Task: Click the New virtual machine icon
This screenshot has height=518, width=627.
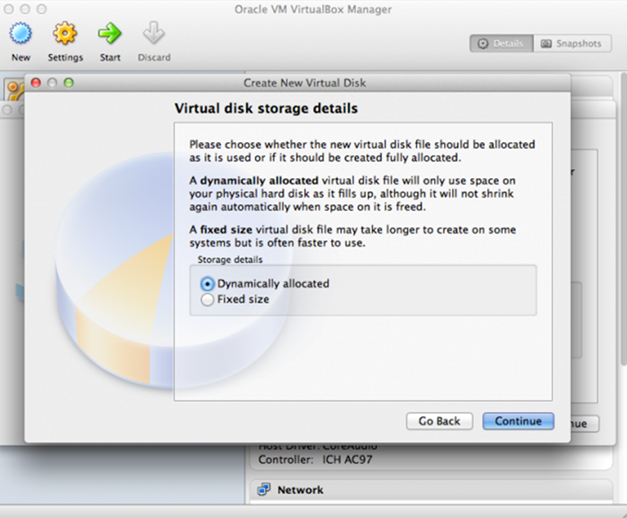Action: pyautogui.click(x=20, y=33)
